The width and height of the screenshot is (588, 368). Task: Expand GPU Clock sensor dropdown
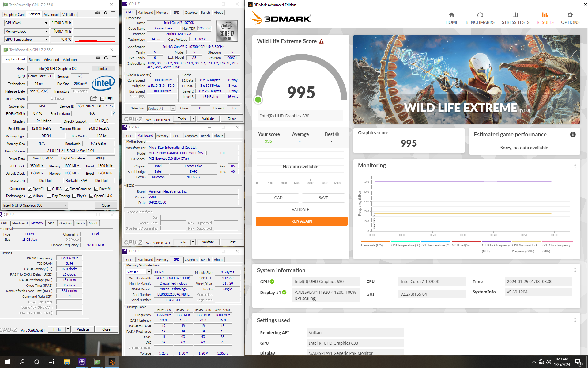coord(46,23)
